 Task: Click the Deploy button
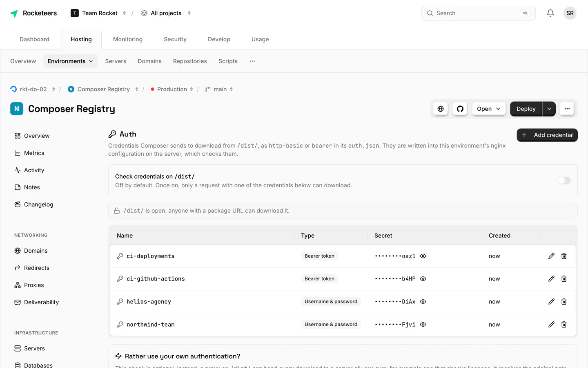pyautogui.click(x=526, y=109)
